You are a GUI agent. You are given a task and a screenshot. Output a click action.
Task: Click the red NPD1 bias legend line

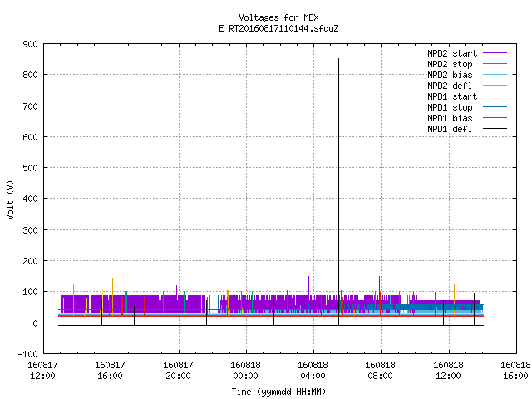[x=495, y=118]
